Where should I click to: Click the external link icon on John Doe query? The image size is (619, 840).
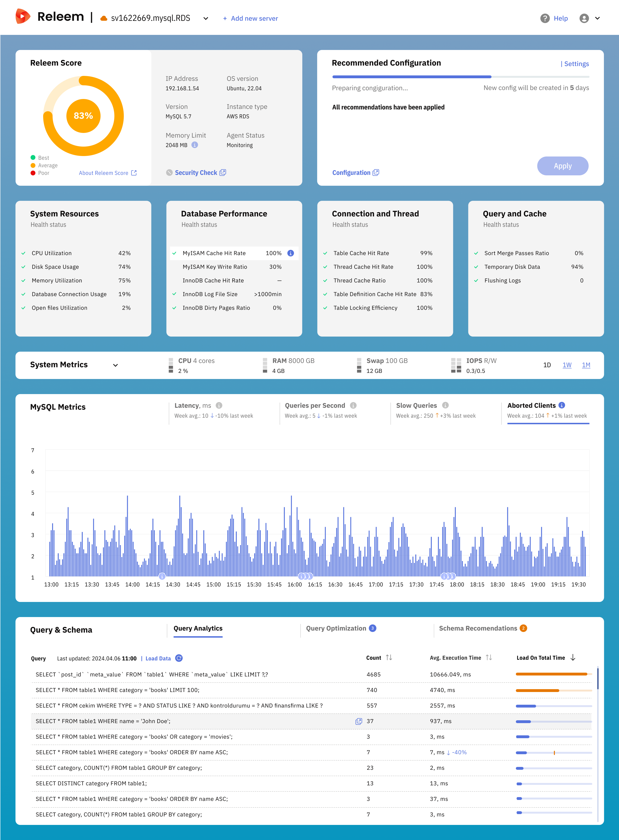(x=359, y=721)
